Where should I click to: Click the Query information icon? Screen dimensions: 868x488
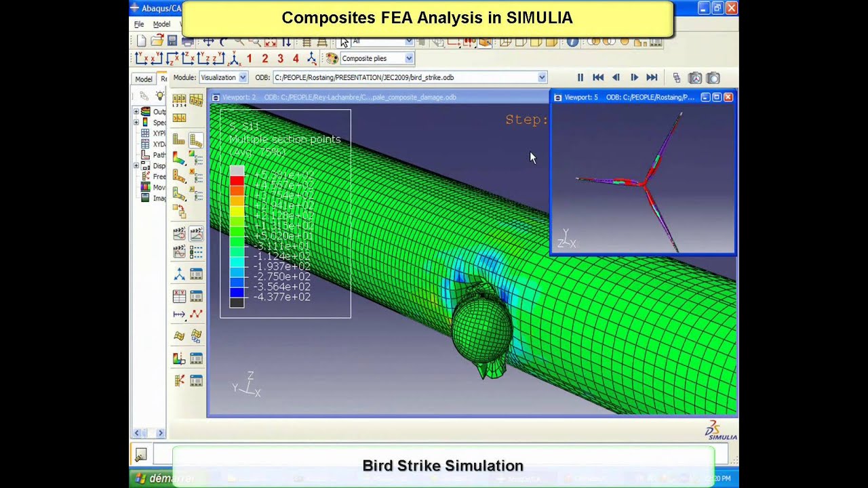[x=572, y=41]
